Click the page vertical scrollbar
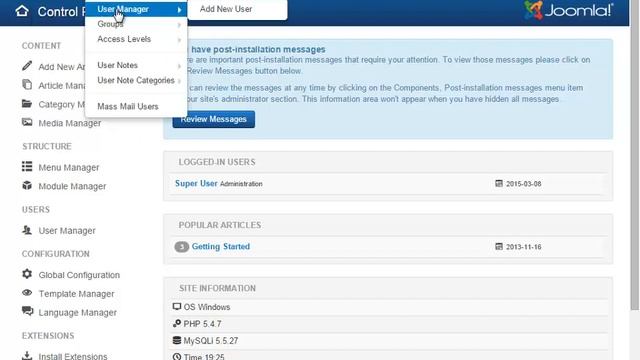This screenshot has width=640, height=360. pos(635,155)
